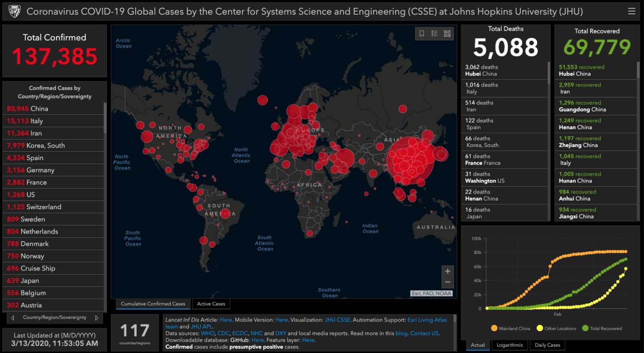
Task: Switch to Cumulative Confirmed Cases tab
Action: click(153, 304)
